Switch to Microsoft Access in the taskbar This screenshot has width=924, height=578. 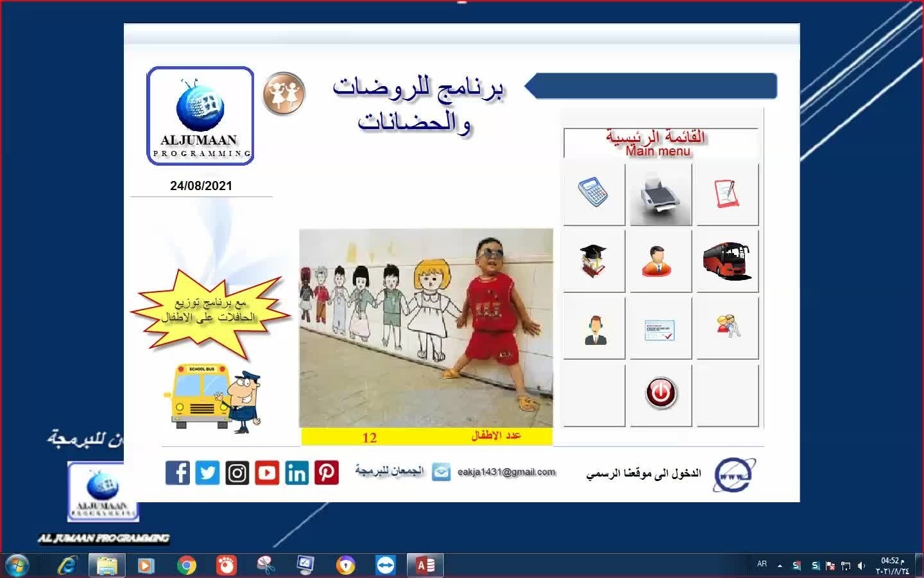pos(425,565)
